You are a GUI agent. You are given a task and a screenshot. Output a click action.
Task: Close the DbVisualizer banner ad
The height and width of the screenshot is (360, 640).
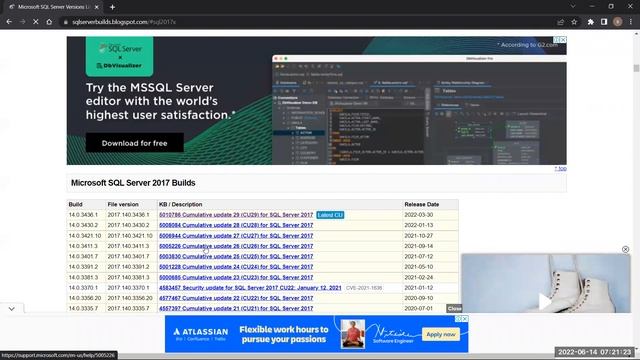563,40
